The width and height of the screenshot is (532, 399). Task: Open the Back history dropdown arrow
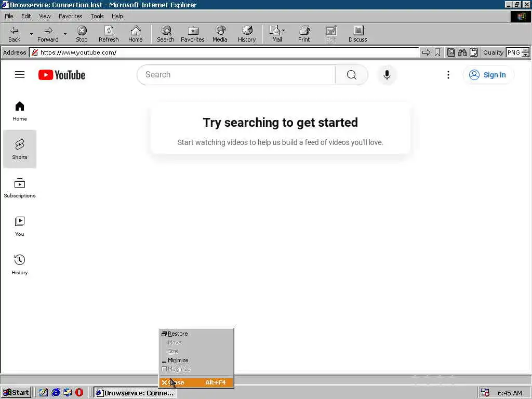(x=31, y=34)
